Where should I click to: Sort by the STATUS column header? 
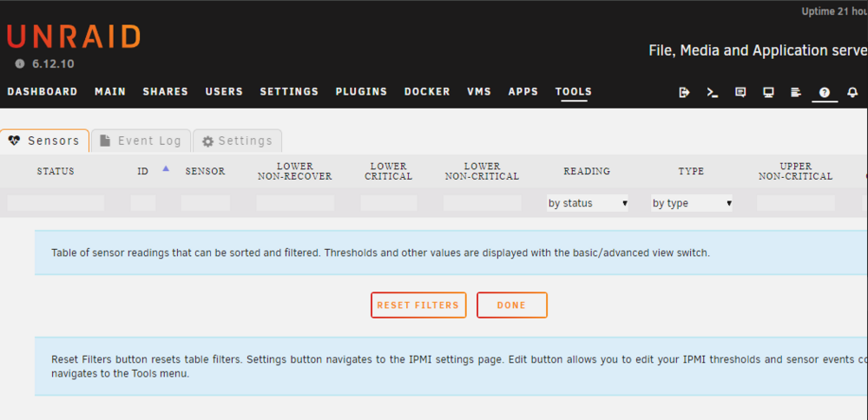click(x=56, y=172)
